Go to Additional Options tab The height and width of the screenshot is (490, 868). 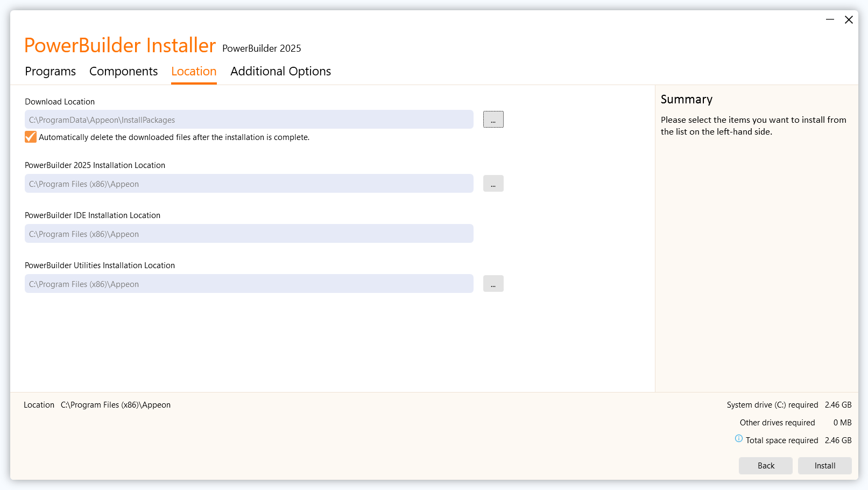[x=280, y=72]
